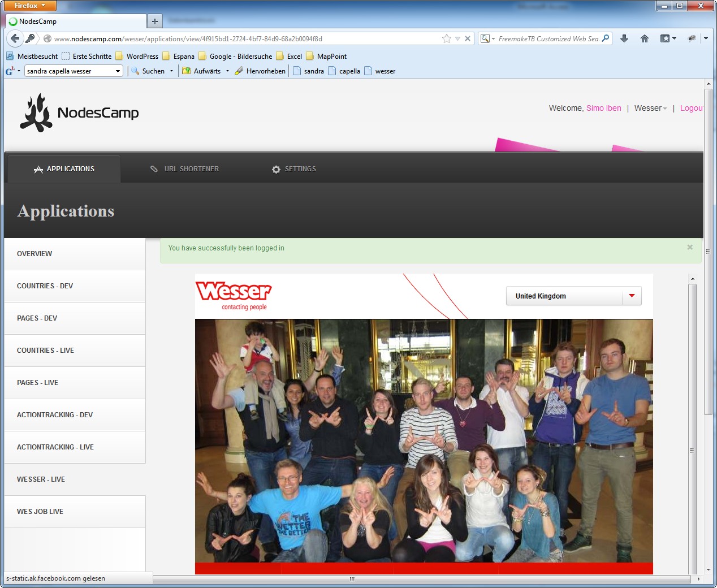This screenshot has width=717, height=588.
Task: Open the Firefox home page icon
Action: [644, 38]
